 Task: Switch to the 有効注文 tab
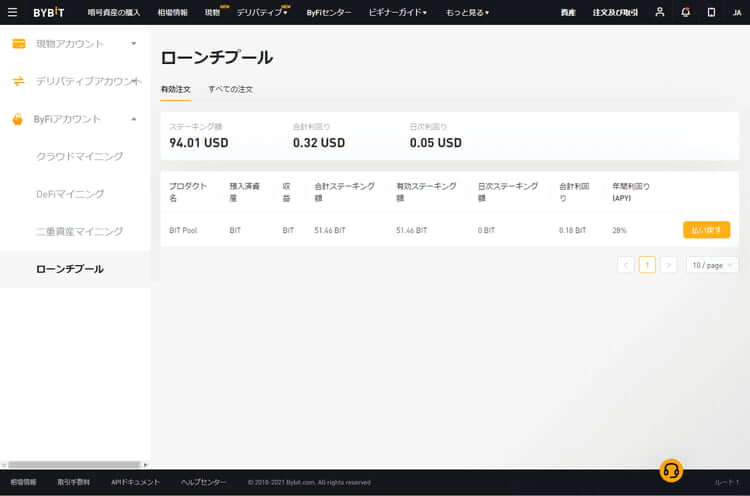coord(176,89)
